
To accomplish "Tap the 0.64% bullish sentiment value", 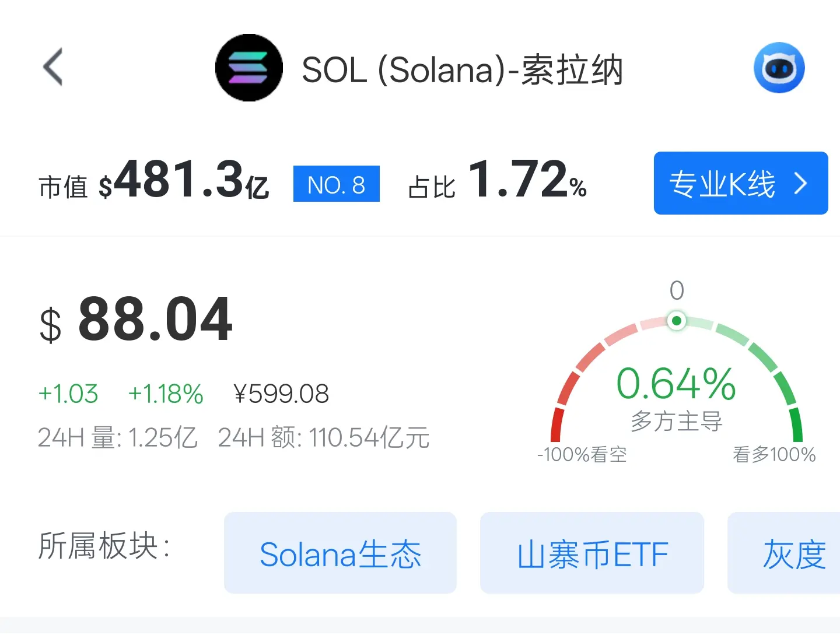I will (676, 384).
